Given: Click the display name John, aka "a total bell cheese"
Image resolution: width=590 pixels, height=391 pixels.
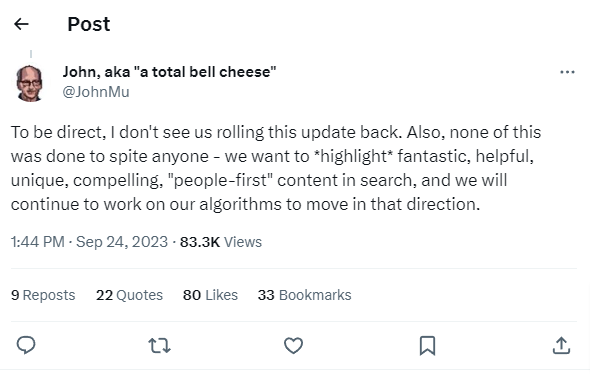Looking at the screenshot, I should pyautogui.click(x=169, y=72).
